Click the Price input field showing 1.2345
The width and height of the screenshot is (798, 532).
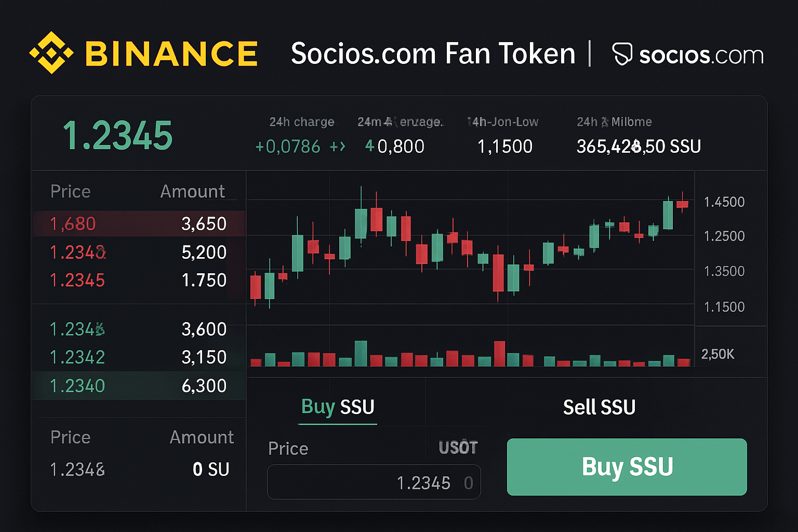[x=374, y=483]
